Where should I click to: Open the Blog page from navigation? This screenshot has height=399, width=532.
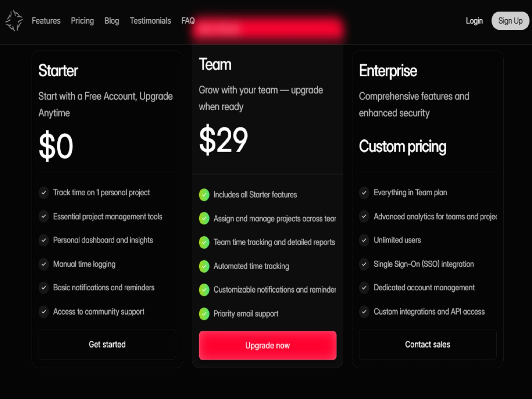pos(112,21)
